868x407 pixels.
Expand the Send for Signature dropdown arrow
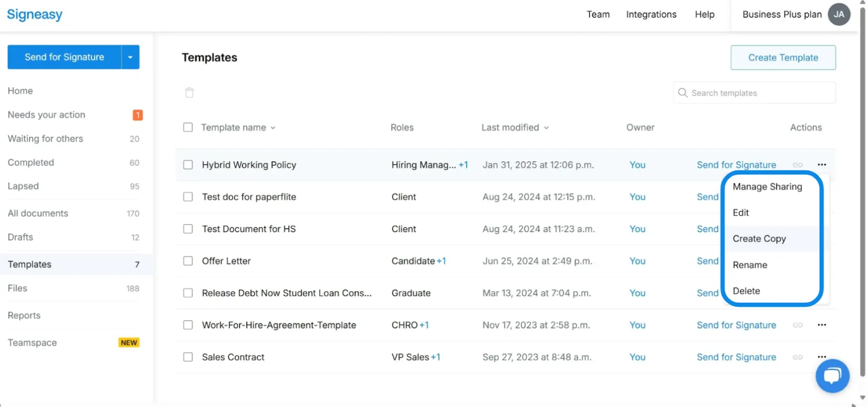pos(130,57)
